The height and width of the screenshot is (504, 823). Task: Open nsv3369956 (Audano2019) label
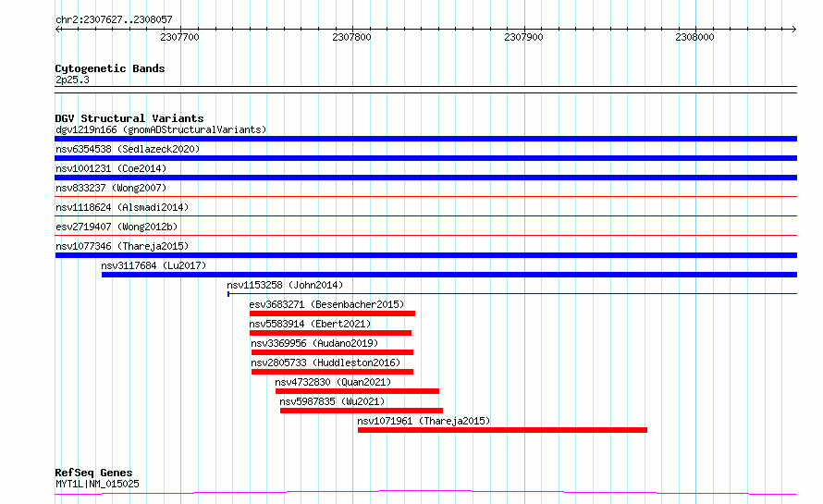tap(314, 343)
